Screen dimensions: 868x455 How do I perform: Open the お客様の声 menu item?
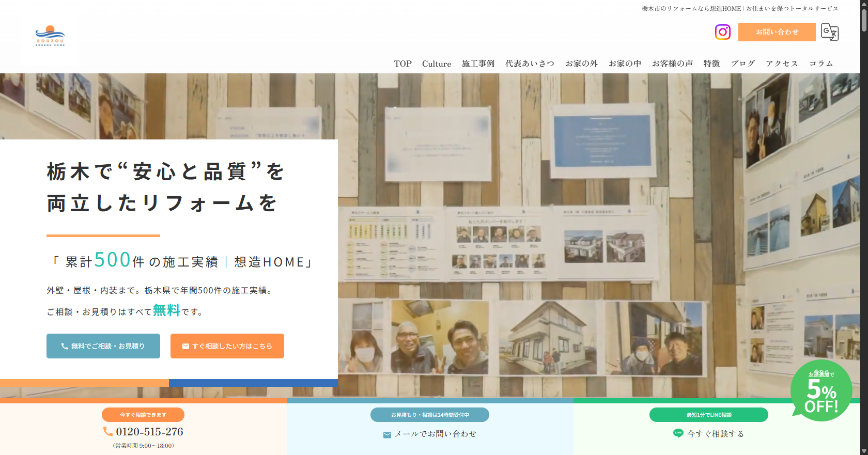click(672, 64)
